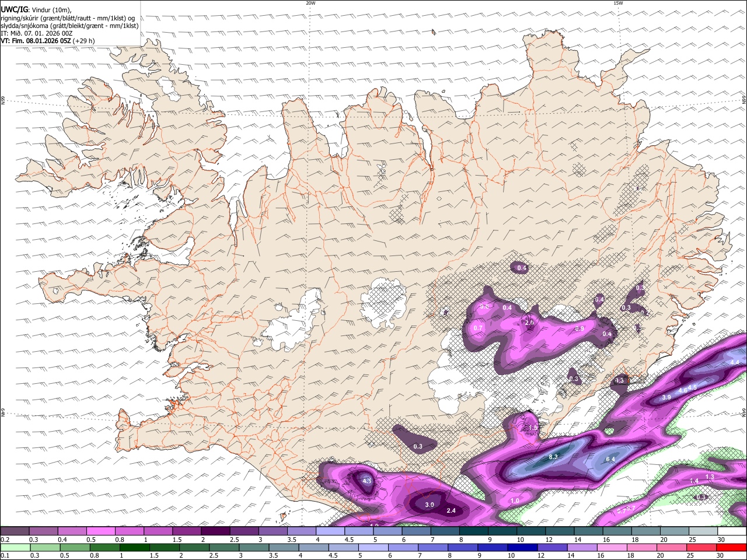This screenshot has height=560, width=747.
Task: Click the '3.0' precipitation label
Action: 430,505
